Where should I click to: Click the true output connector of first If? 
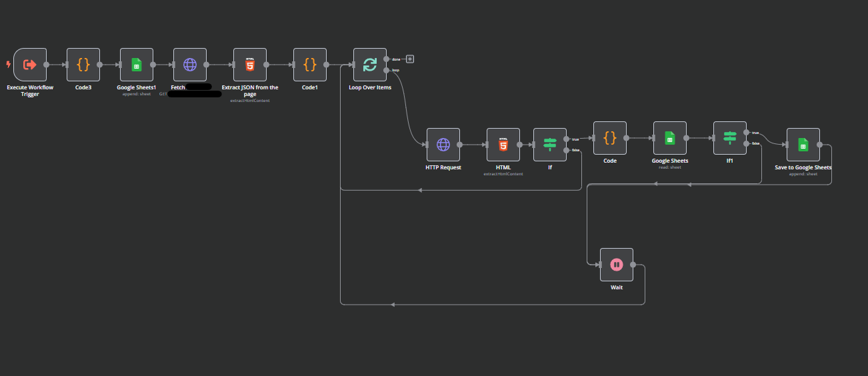click(x=567, y=139)
